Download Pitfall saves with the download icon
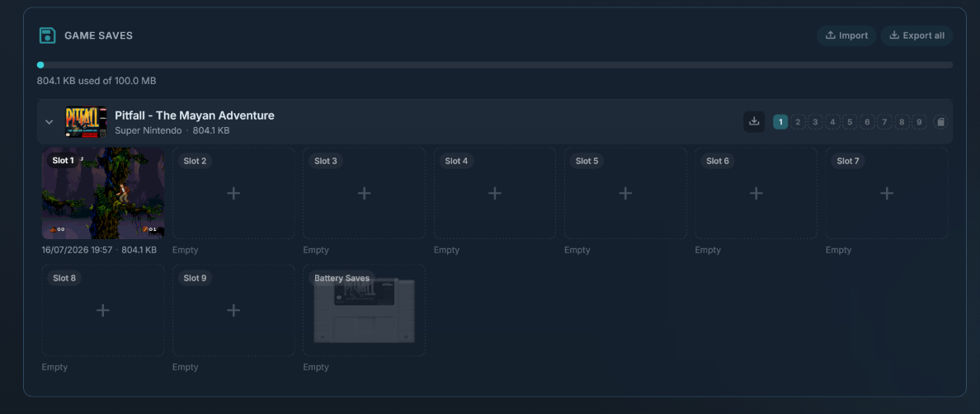 (x=754, y=122)
